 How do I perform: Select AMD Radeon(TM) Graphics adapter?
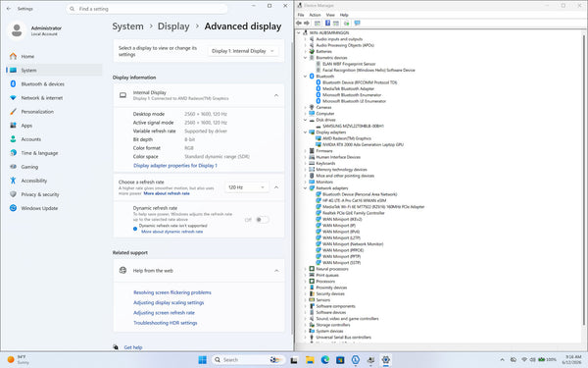click(x=347, y=138)
